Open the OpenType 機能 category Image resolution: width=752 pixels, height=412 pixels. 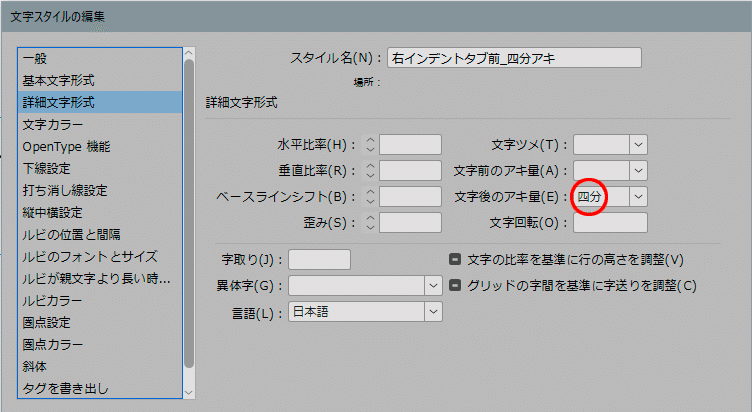(100, 146)
